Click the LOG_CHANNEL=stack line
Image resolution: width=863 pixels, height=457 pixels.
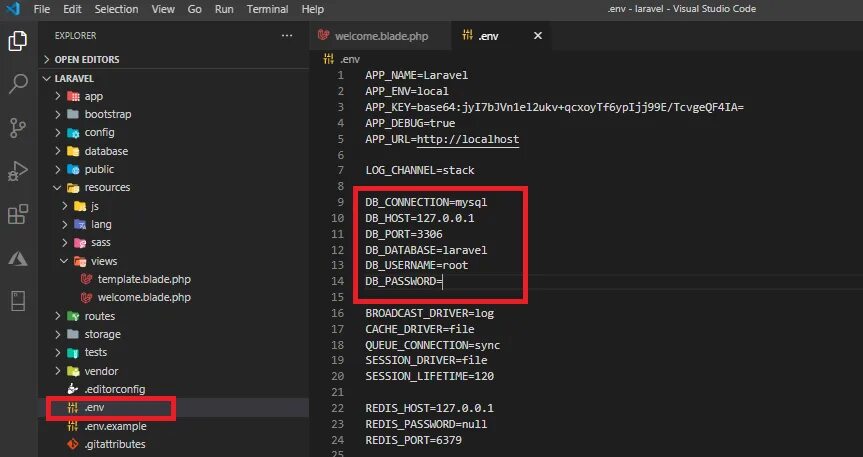[419, 170]
